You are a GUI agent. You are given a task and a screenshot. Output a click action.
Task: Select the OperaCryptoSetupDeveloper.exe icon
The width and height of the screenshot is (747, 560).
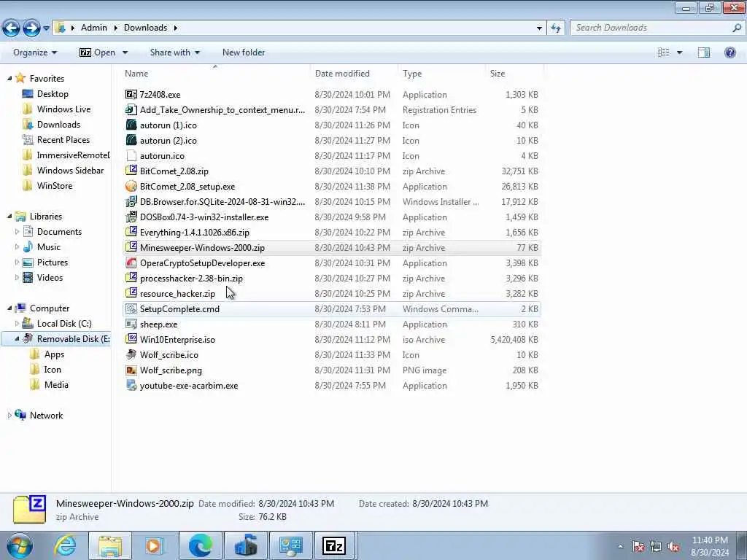[131, 262]
